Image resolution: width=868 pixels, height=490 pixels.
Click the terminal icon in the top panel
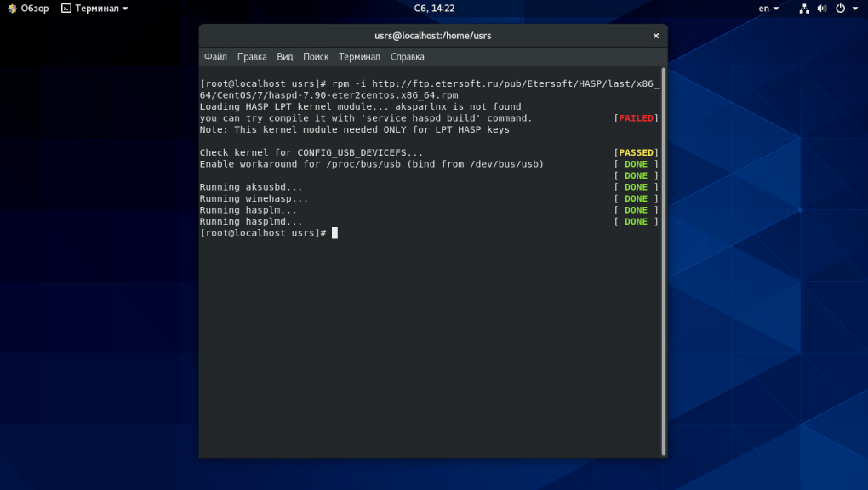pyautogui.click(x=66, y=9)
